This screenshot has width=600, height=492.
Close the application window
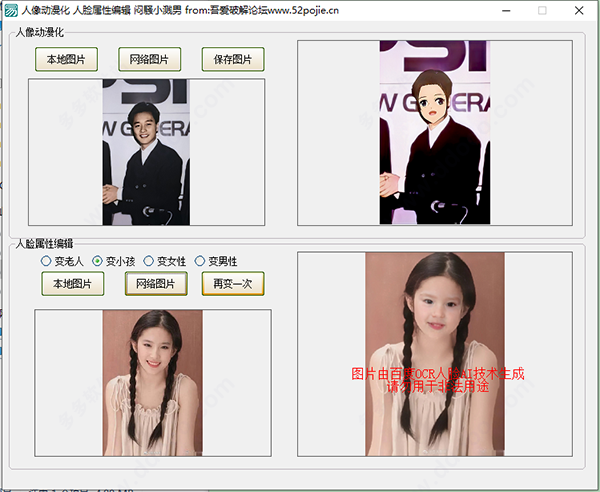[x=579, y=10]
